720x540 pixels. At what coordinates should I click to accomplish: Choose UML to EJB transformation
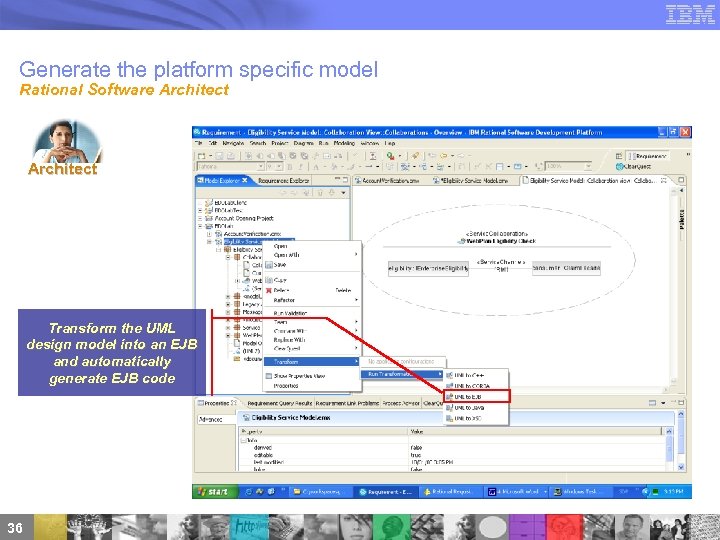(x=476, y=397)
